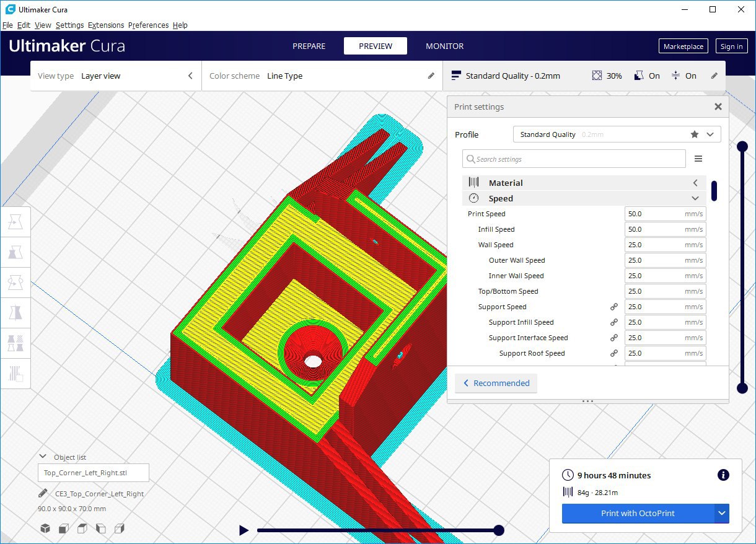Image resolution: width=756 pixels, height=544 pixels.
Task: Switch to front view cube icon
Action: (x=64, y=529)
